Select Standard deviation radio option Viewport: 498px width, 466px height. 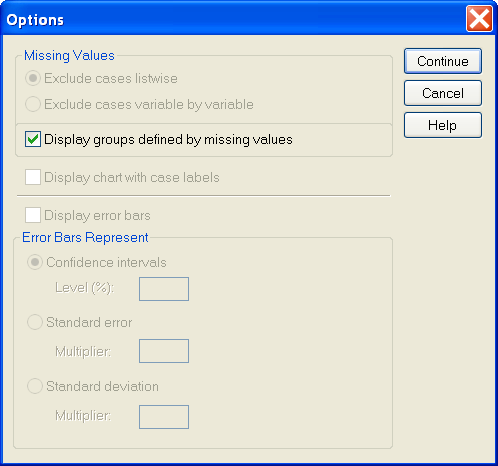35,386
